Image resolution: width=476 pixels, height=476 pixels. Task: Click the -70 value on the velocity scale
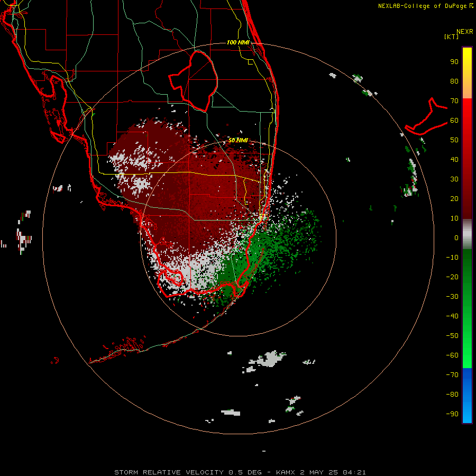tap(452, 374)
